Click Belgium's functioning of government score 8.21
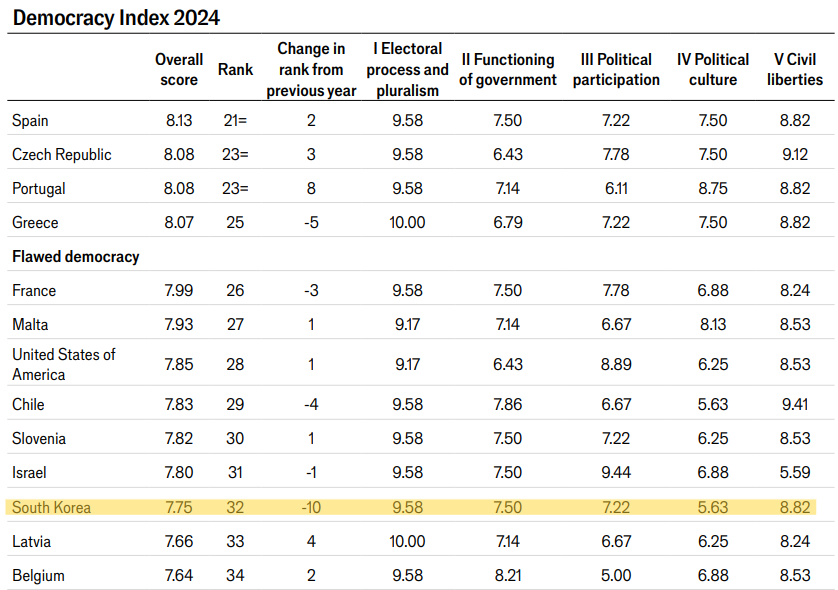Screen dimensions: 838x590 pyautogui.click(x=508, y=576)
